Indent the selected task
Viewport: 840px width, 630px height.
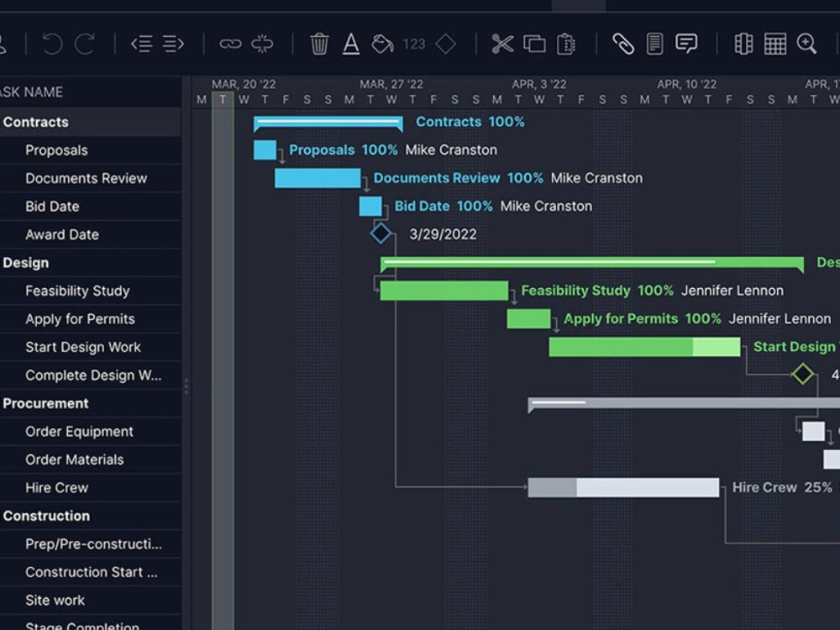pyautogui.click(x=174, y=44)
